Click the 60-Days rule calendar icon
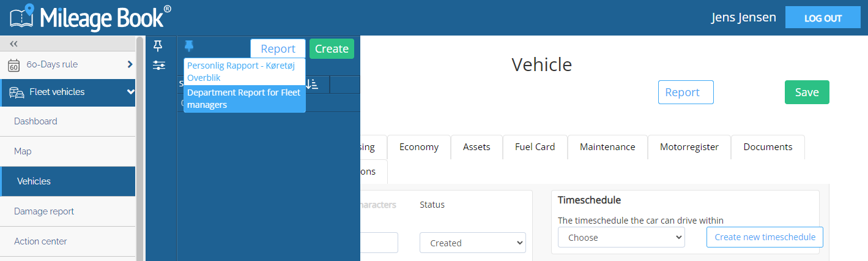This screenshot has height=261, width=868. (x=14, y=65)
